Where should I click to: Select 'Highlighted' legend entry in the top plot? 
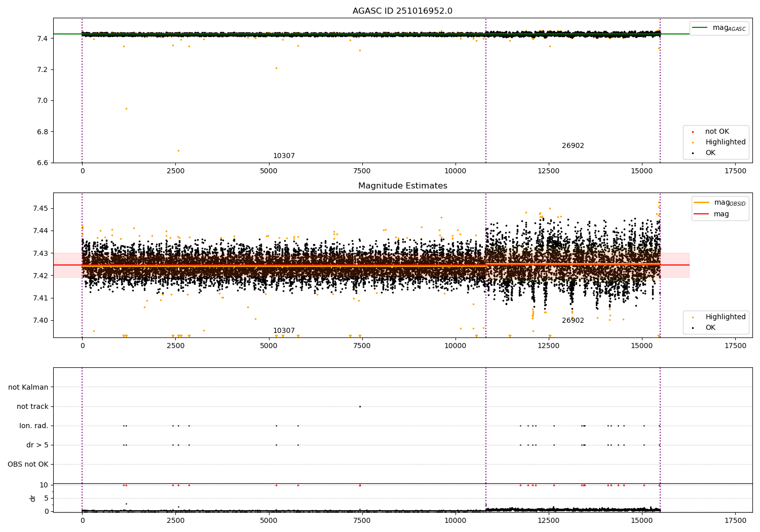[725, 142]
